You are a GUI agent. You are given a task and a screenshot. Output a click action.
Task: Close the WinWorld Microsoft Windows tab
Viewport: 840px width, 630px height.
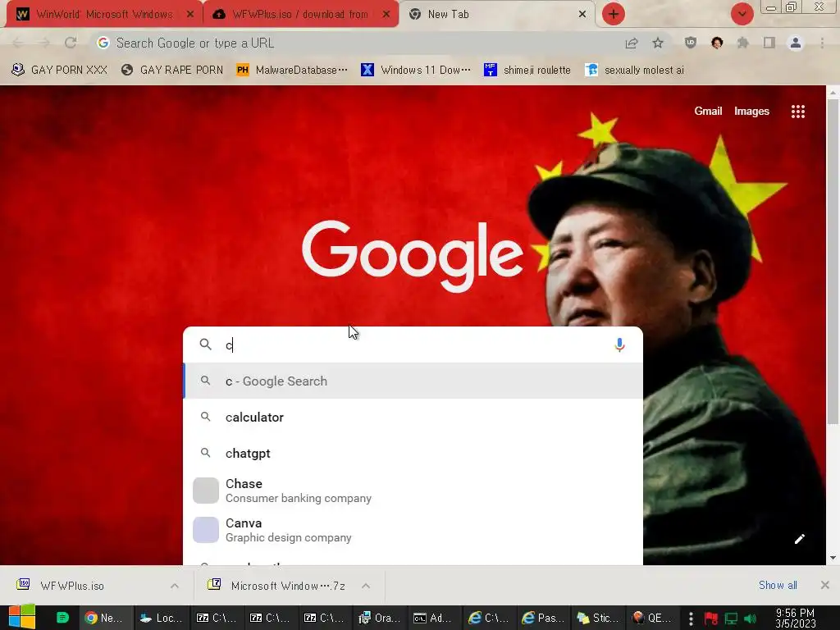[x=190, y=15]
